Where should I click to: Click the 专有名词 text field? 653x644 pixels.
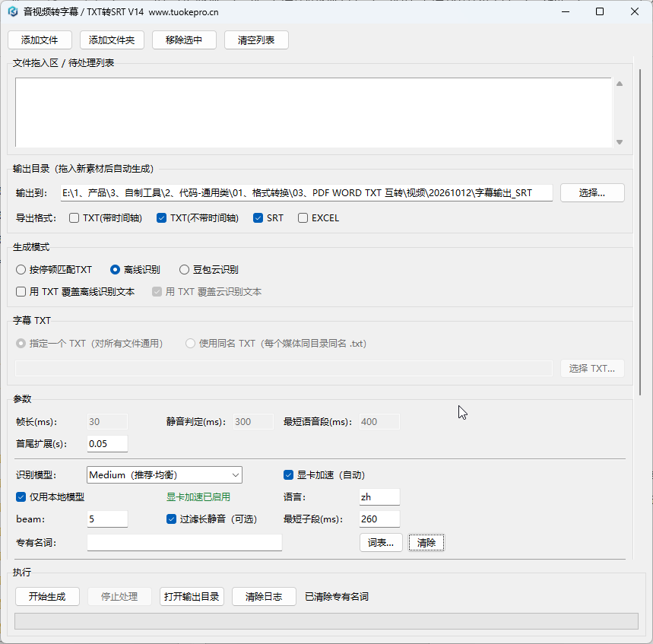185,542
